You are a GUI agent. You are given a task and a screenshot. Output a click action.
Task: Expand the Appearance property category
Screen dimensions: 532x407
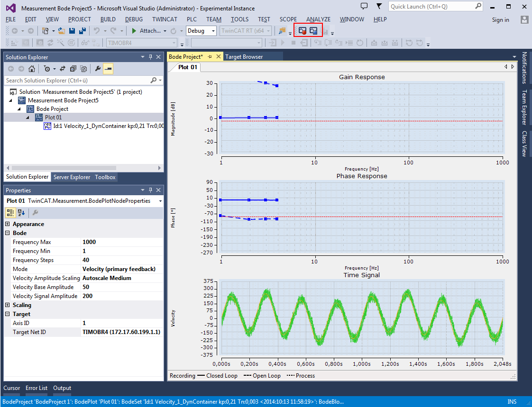point(8,224)
